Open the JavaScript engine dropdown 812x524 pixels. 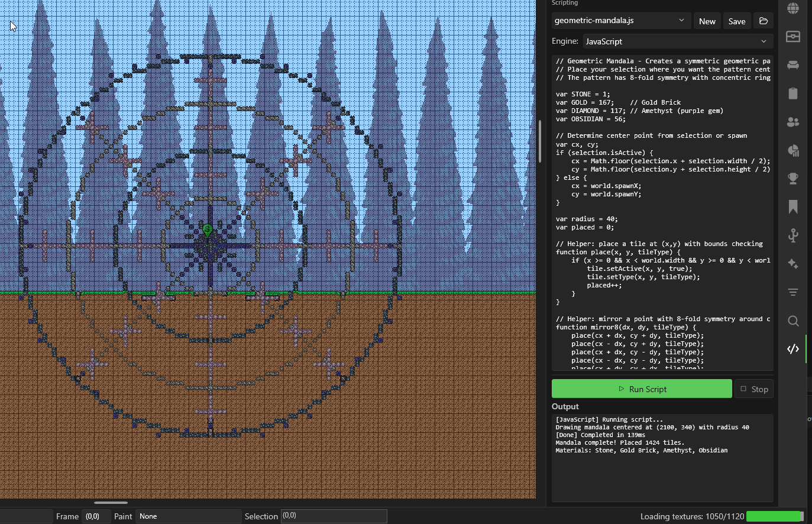point(678,41)
